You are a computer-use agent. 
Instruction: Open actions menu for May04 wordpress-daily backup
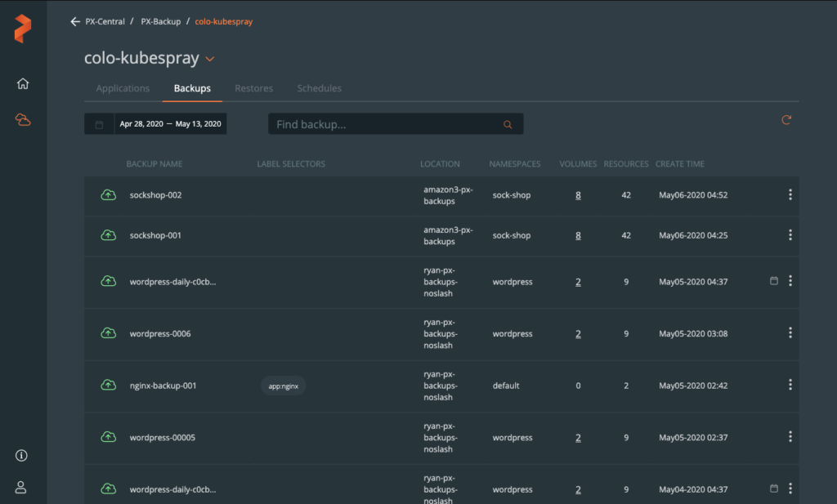tap(790, 488)
